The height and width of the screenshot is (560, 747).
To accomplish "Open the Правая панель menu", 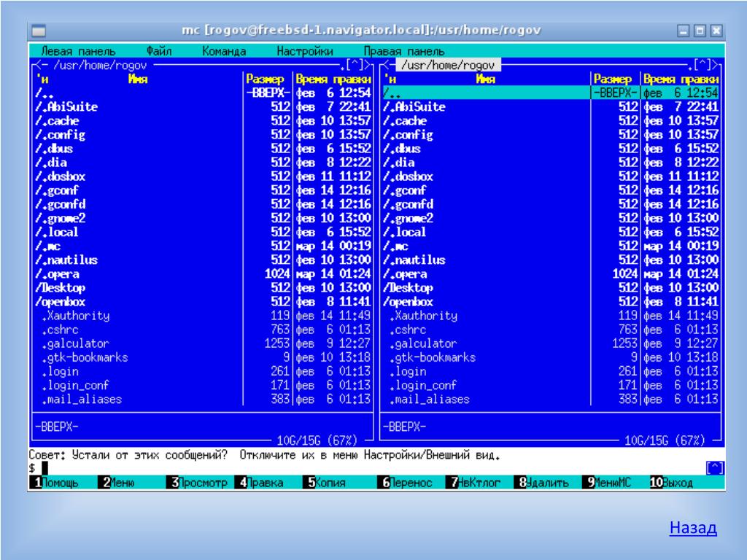I will pos(404,51).
